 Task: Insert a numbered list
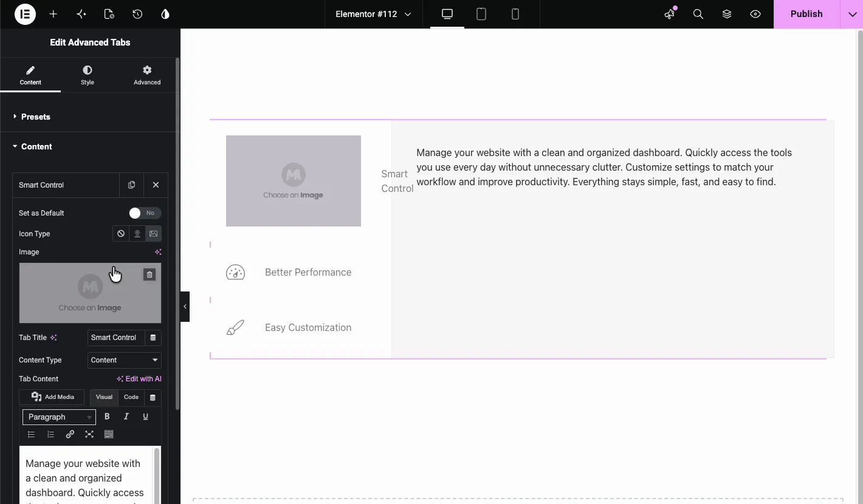click(x=50, y=434)
